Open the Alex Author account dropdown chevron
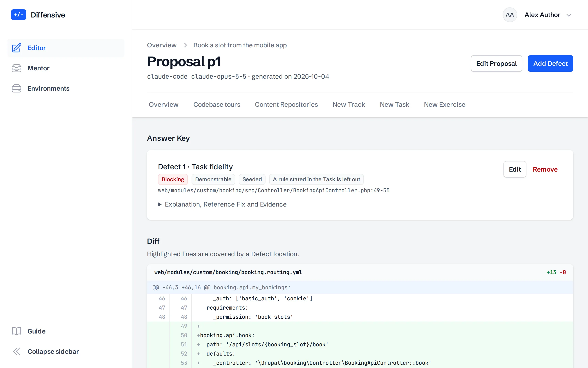Screen dimensions: 588x368 click(x=568, y=15)
